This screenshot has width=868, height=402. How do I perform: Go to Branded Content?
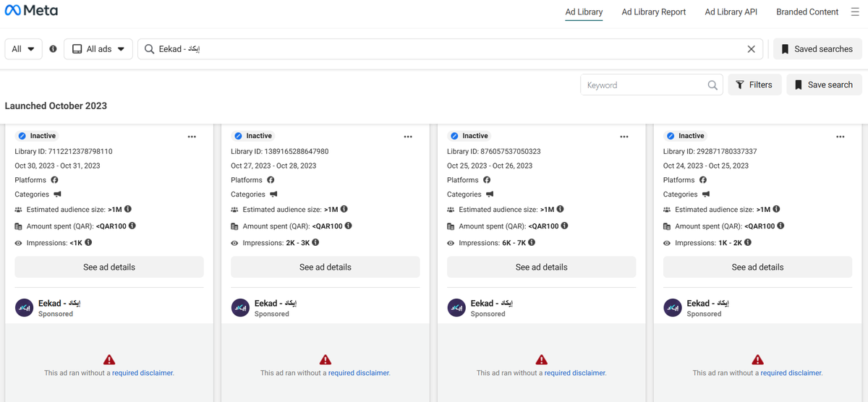(x=807, y=12)
